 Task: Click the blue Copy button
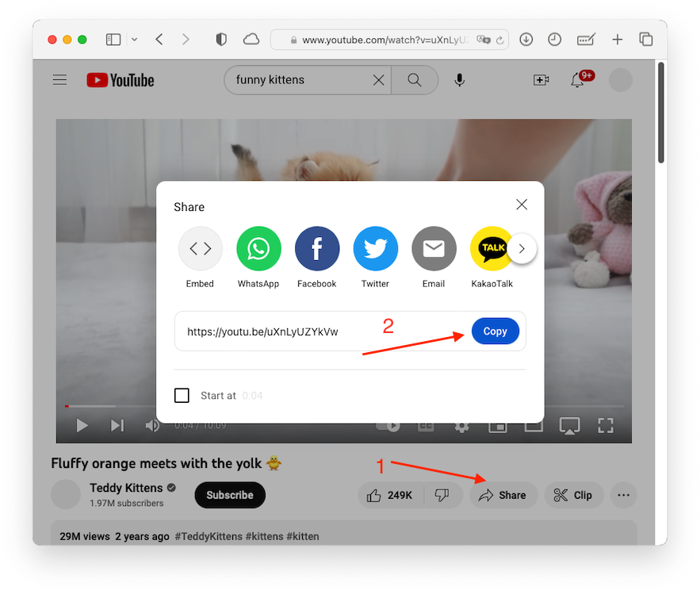(495, 331)
